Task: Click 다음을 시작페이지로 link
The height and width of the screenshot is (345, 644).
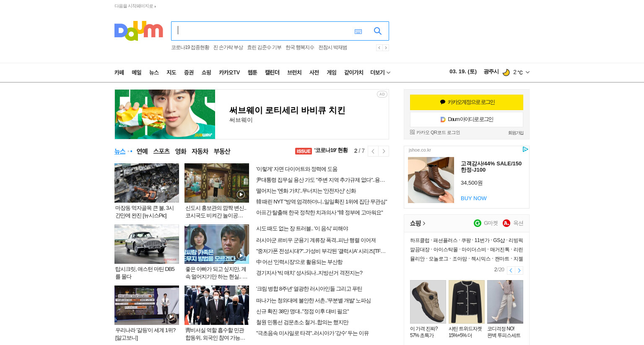Action: pyautogui.click(x=135, y=6)
